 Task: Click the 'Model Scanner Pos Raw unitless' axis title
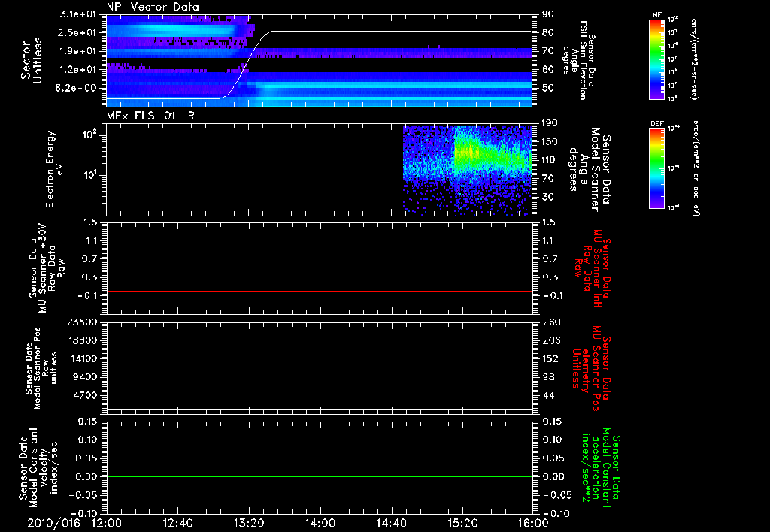41,368
